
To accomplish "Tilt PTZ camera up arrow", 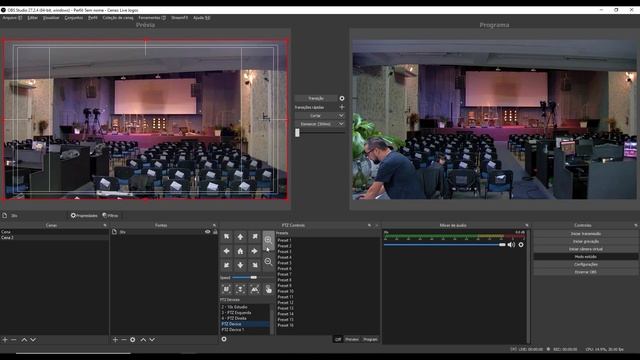I will click(x=240, y=237).
